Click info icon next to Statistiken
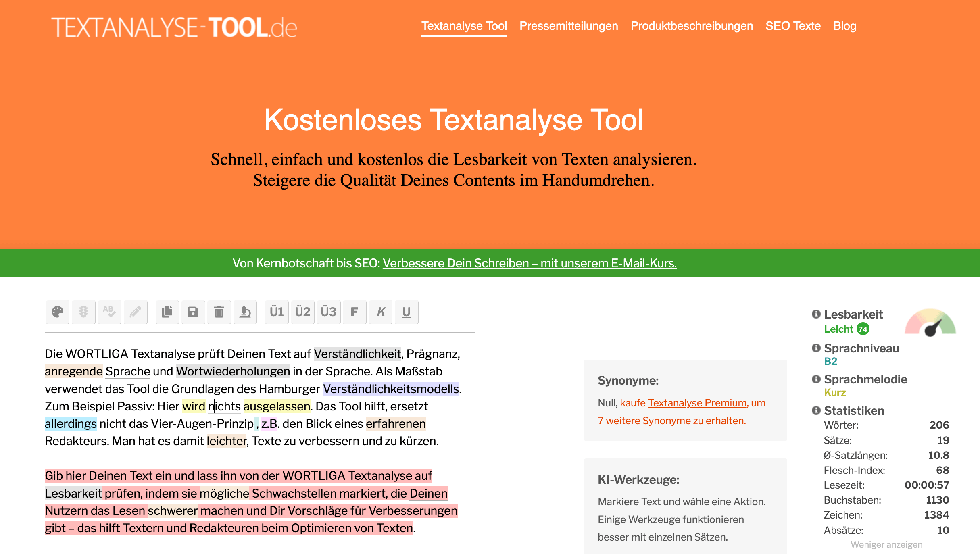This screenshot has height=554, width=980. pos(816,410)
